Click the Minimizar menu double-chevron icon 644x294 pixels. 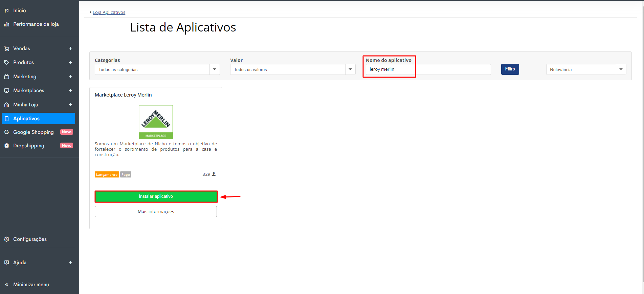click(x=7, y=285)
